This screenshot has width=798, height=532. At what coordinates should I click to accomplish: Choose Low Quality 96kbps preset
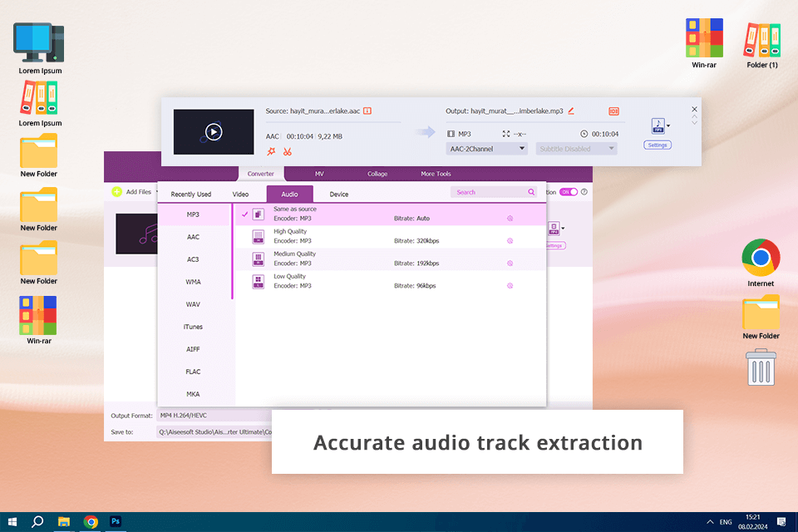pyautogui.click(x=390, y=281)
